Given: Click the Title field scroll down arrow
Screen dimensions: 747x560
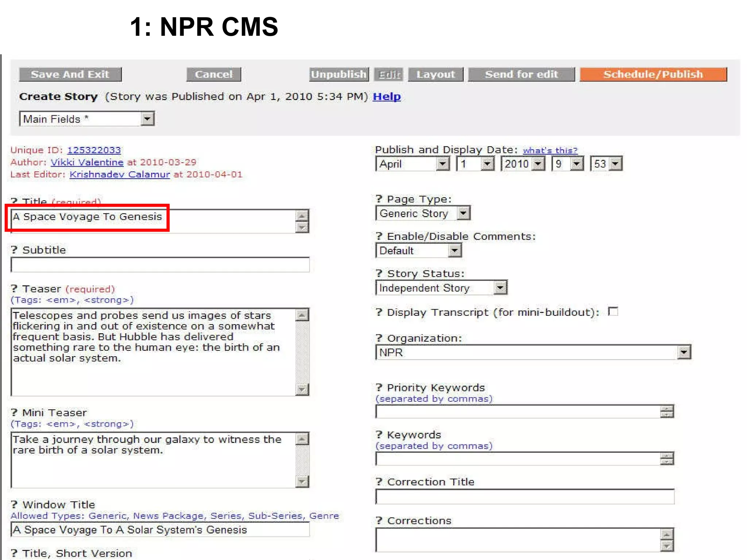Looking at the screenshot, I should (x=302, y=227).
